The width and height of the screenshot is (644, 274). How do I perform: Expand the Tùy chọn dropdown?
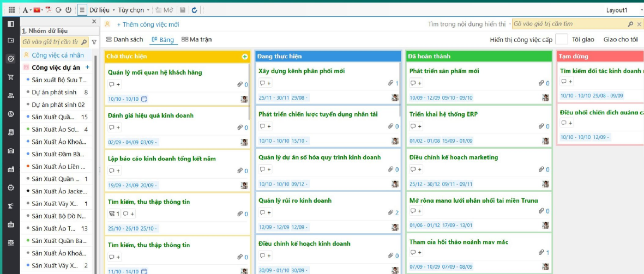[x=134, y=10]
